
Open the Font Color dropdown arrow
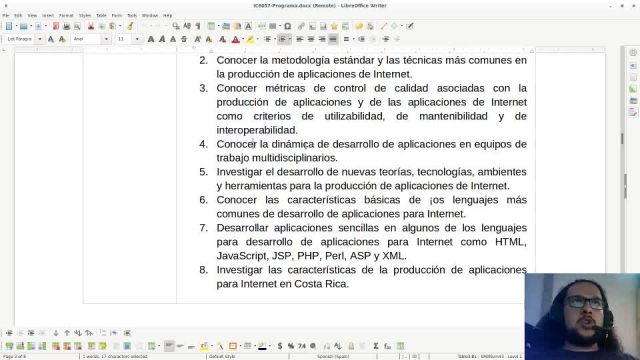(242, 39)
